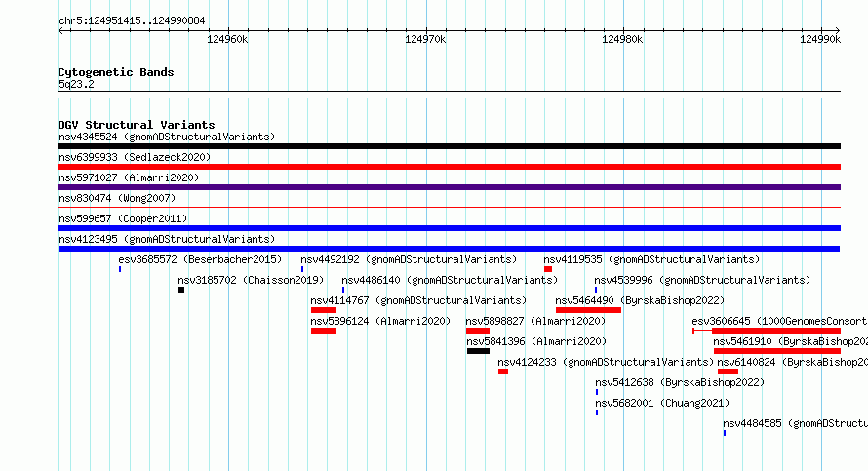
Task: Click the small blue esv3685572 marker
Action: tap(120, 269)
